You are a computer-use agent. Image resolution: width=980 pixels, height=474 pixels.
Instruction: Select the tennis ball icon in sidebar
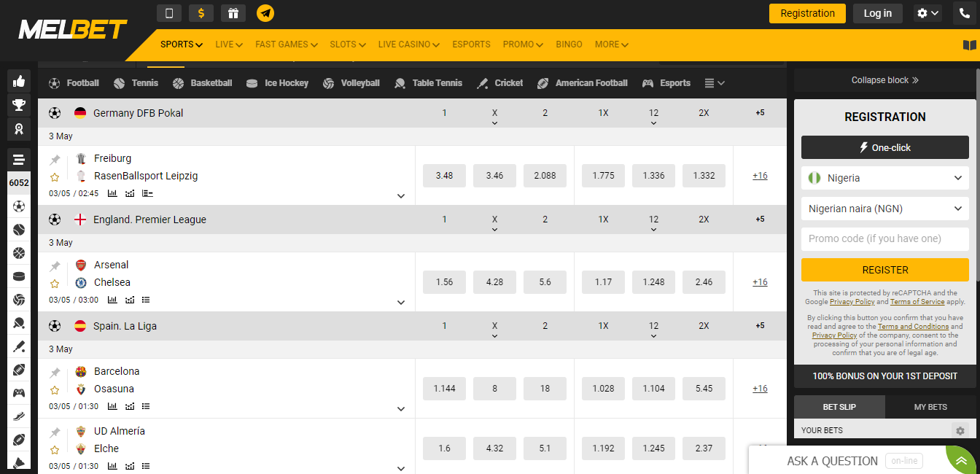coord(19,230)
